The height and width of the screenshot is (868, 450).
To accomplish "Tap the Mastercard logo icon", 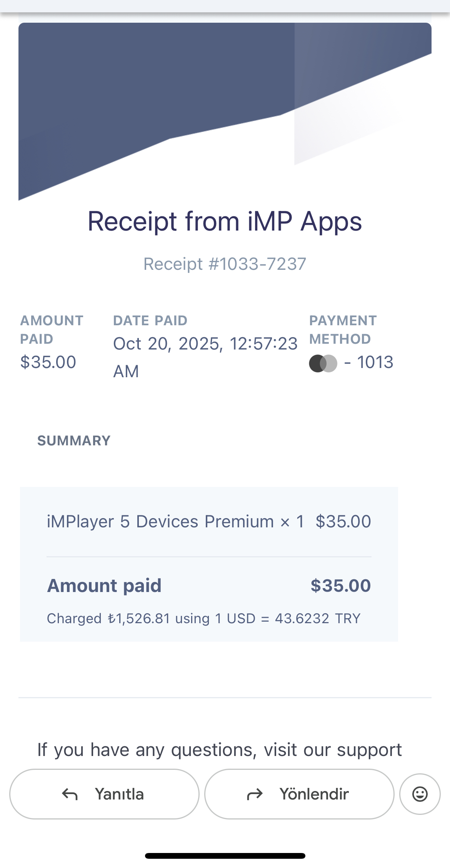I will (323, 363).
